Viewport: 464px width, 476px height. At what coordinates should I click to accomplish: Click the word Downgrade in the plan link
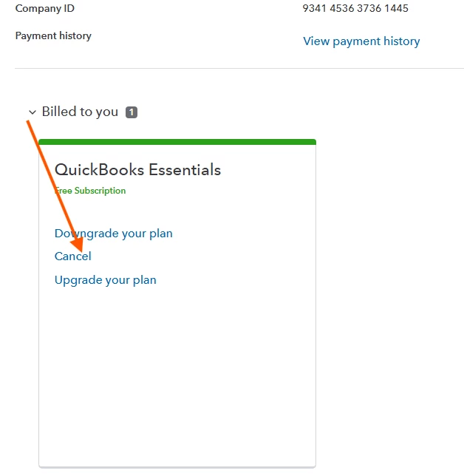[86, 234]
